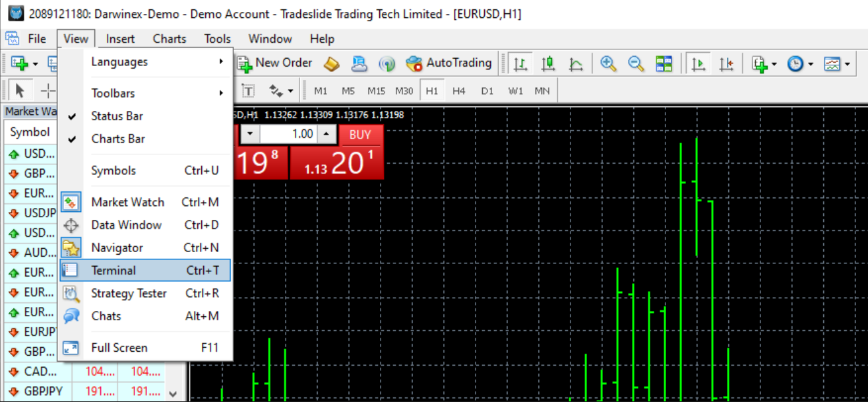Select the H4 timeframe button

(x=459, y=90)
